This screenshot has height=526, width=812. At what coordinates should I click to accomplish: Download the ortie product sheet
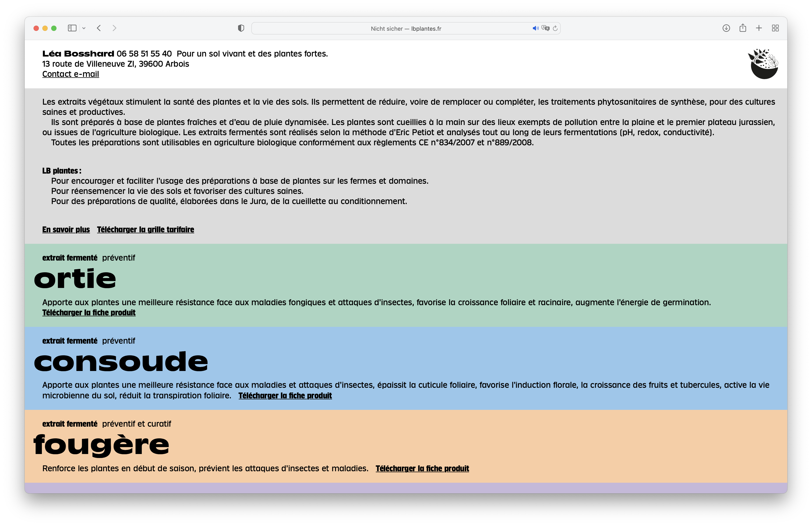click(89, 313)
